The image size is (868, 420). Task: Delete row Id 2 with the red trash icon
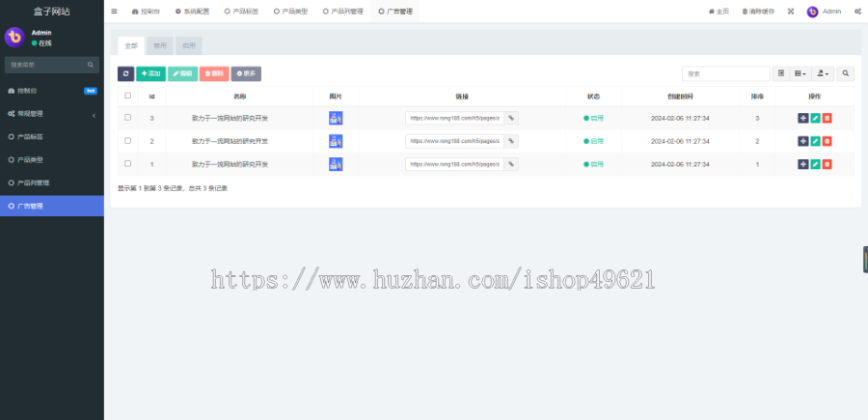(827, 141)
